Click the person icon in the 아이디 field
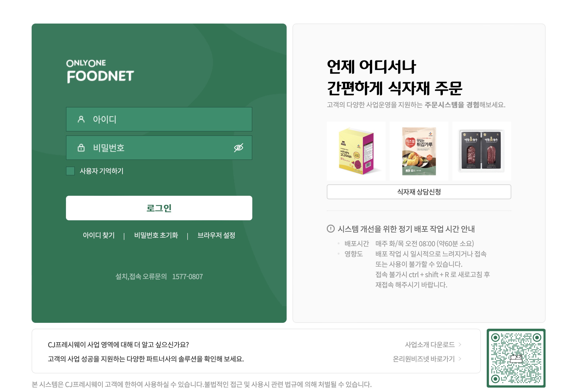561x392 pixels. point(81,119)
